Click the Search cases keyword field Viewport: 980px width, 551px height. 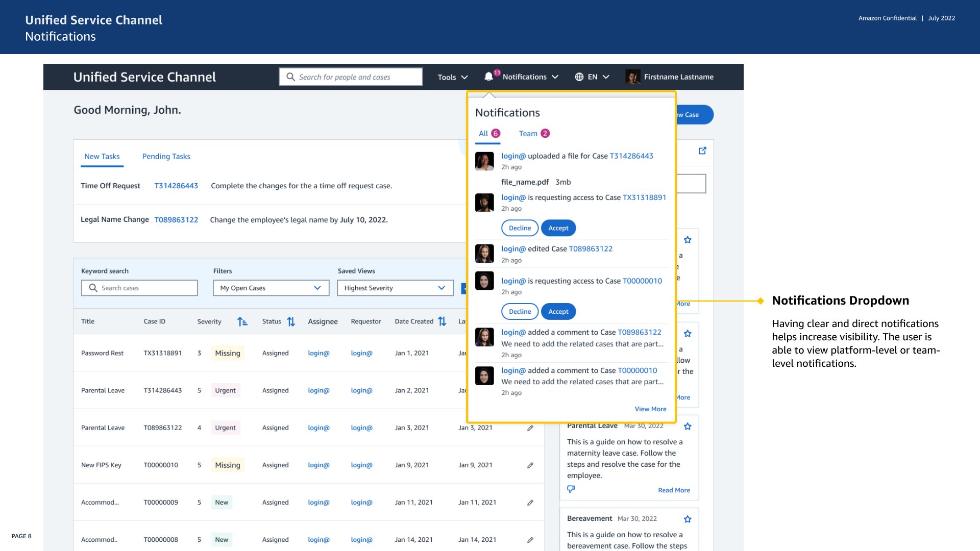[139, 288]
